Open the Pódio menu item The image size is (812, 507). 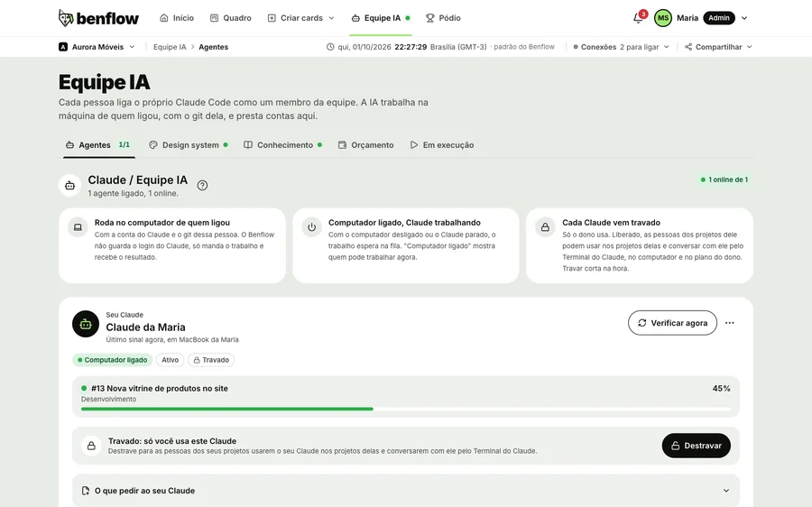click(x=443, y=18)
